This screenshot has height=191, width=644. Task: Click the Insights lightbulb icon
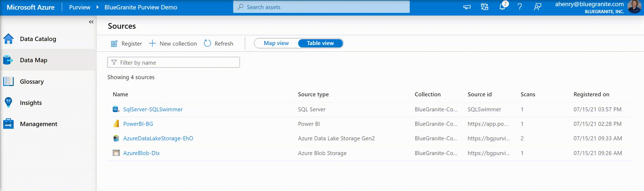8,103
